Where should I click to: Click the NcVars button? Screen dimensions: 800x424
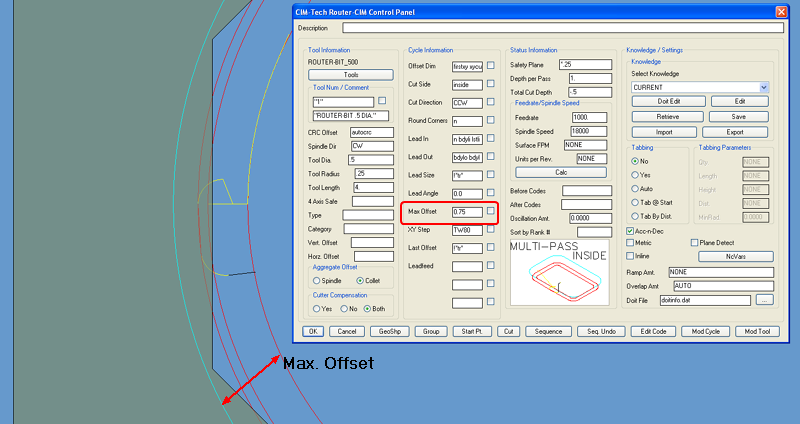(x=735, y=257)
